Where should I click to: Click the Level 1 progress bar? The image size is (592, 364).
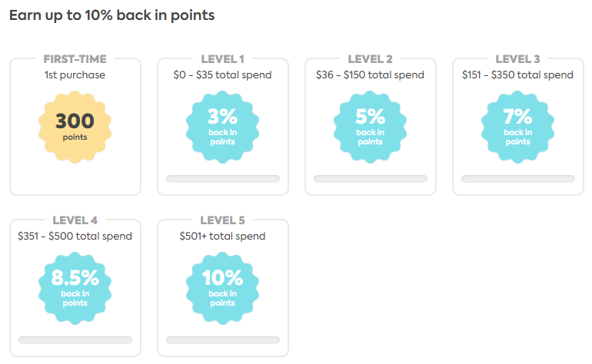pyautogui.click(x=223, y=179)
